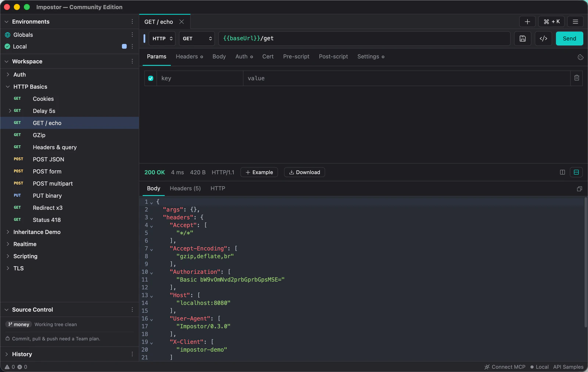
Task: Click API Samples in status bar
Action: [x=568, y=367]
